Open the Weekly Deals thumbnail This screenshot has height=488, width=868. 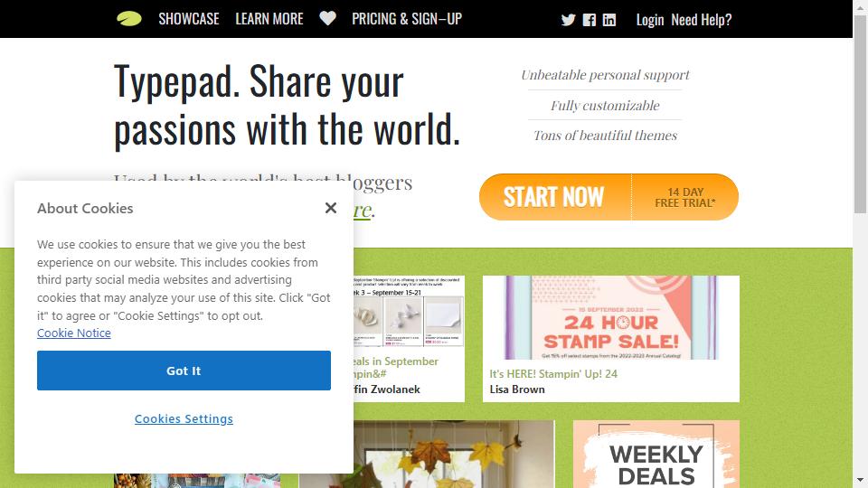coord(656,455)
